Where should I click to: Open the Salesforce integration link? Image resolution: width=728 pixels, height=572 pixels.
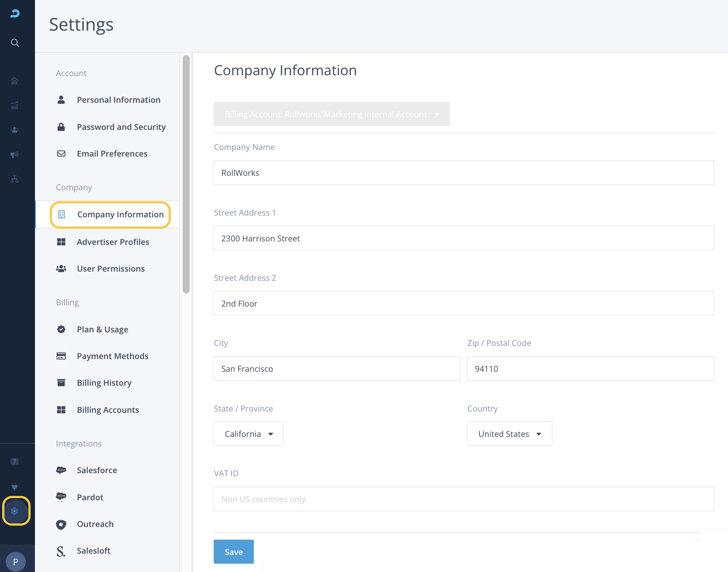97,471
